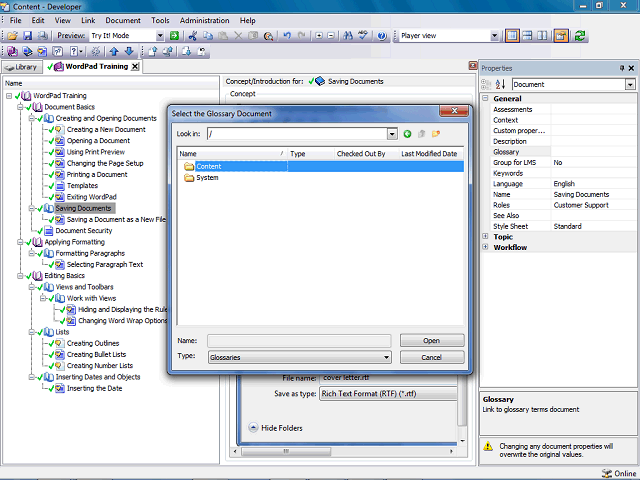Expand the Topic property group
The image size is (640, 480).
[485, 236]
